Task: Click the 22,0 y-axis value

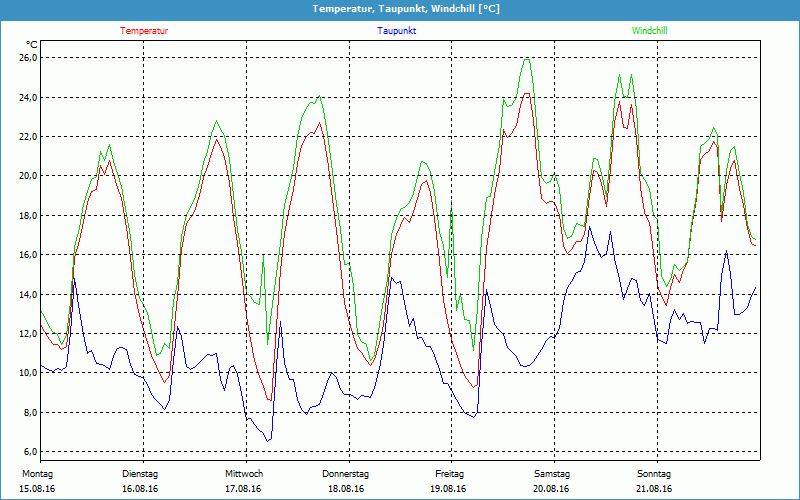Action: [29, 136]
